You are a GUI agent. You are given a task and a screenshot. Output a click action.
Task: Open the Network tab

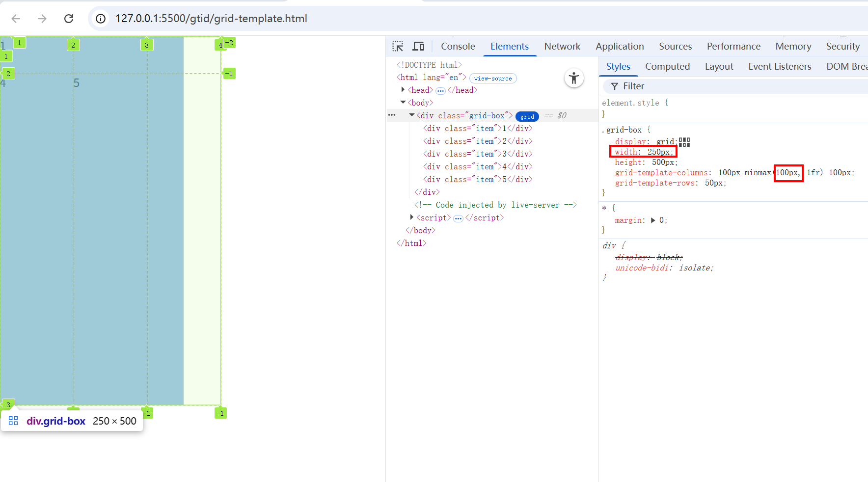pos(562,46)
